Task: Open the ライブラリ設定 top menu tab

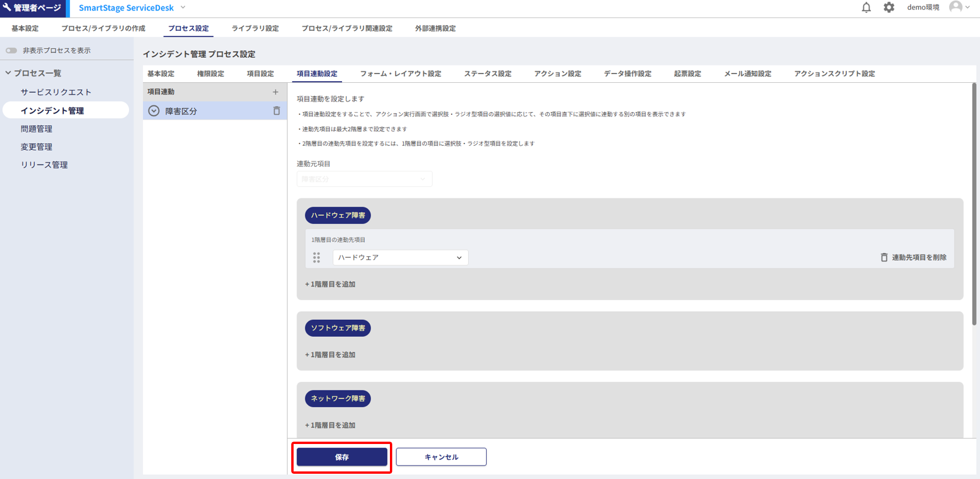Action: [x=255, y=28]
